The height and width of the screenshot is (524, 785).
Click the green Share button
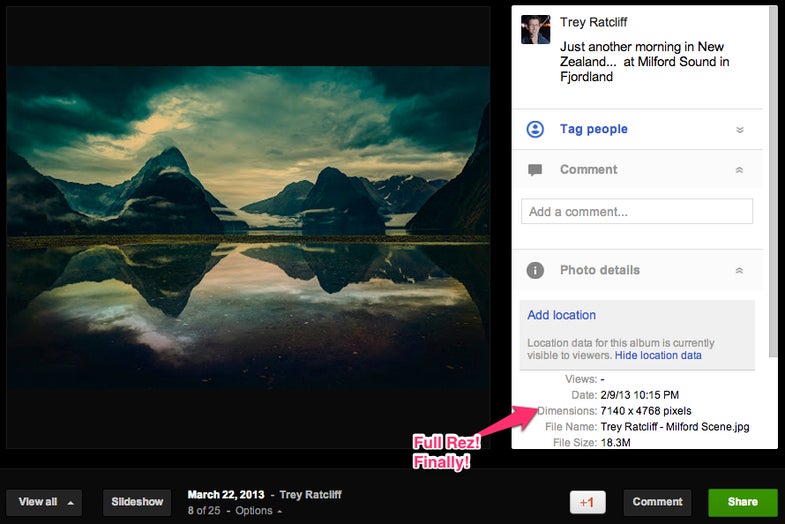[742, 502]
